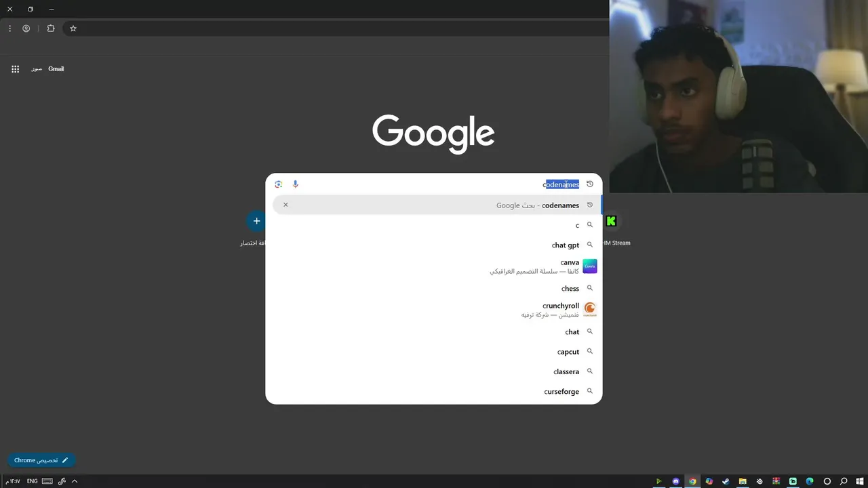The width and height of the screenshot is (868, 488).
Task: Open the Chrome three-dot menu
Action: pos(9,28)
